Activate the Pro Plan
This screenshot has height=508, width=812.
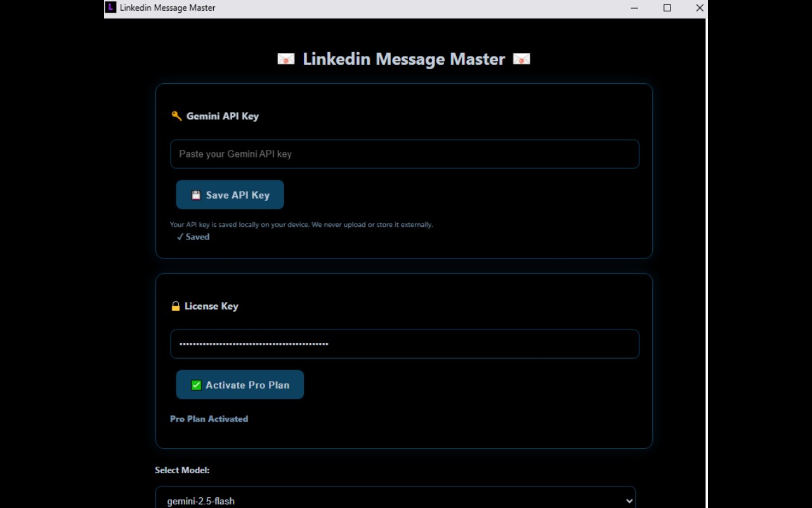tap(240, 385)
